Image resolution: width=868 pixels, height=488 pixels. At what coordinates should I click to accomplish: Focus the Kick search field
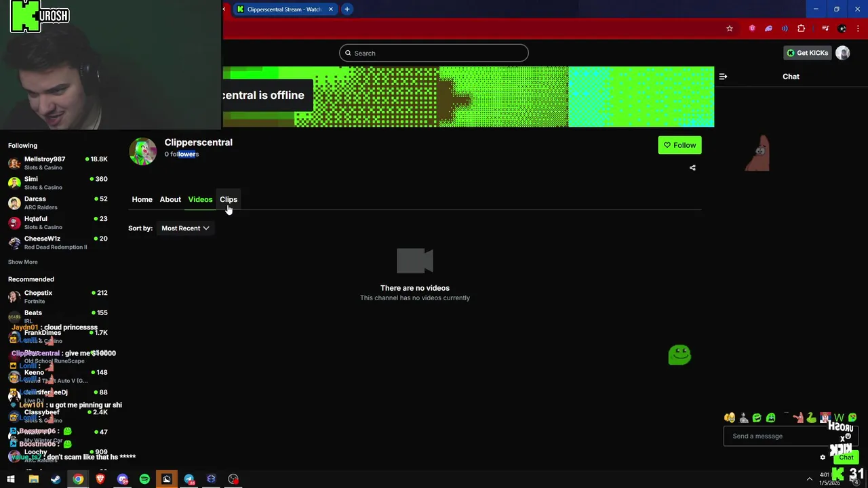tap(434, 53)
